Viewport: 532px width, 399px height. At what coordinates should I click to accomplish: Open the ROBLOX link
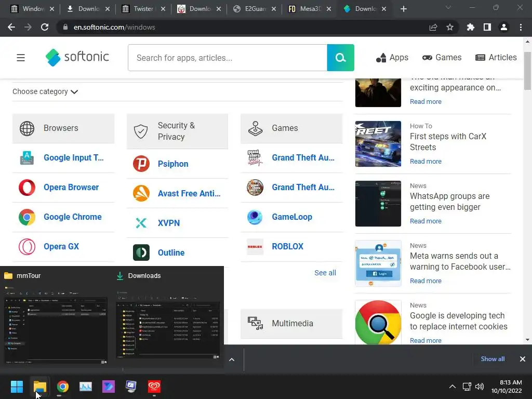pyautogui.click(x=287, y=247)
